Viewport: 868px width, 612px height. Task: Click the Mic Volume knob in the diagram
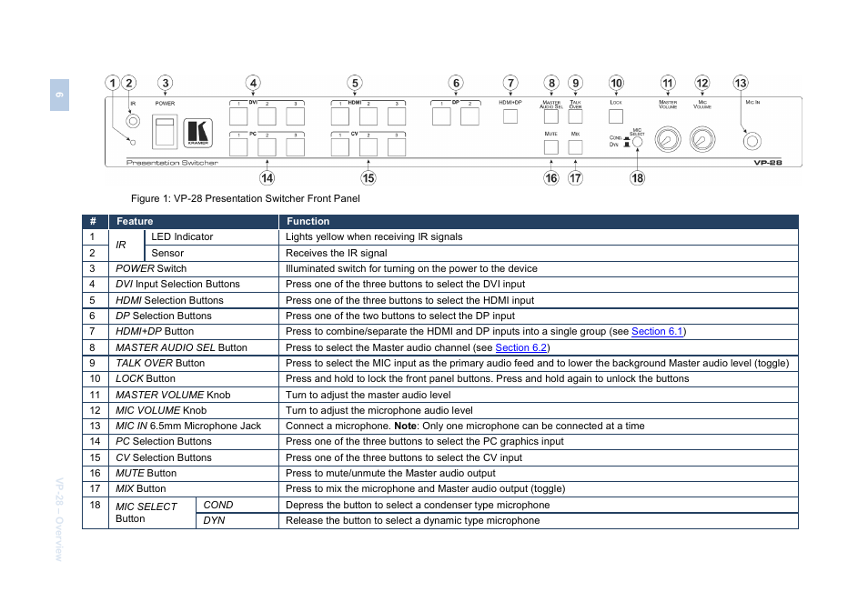click(702, 139)
